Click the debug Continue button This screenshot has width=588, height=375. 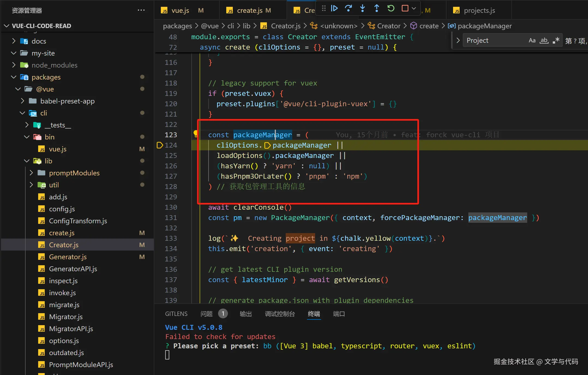pyautogui.click(x=334, y=8)
